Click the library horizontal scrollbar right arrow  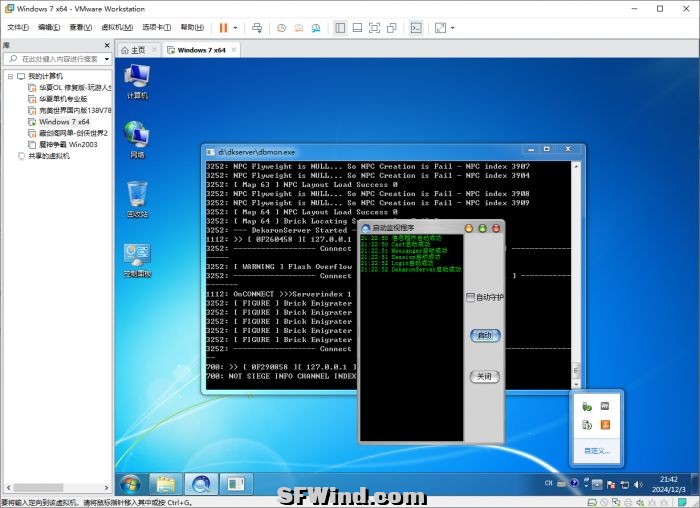(x=106, y=487)
